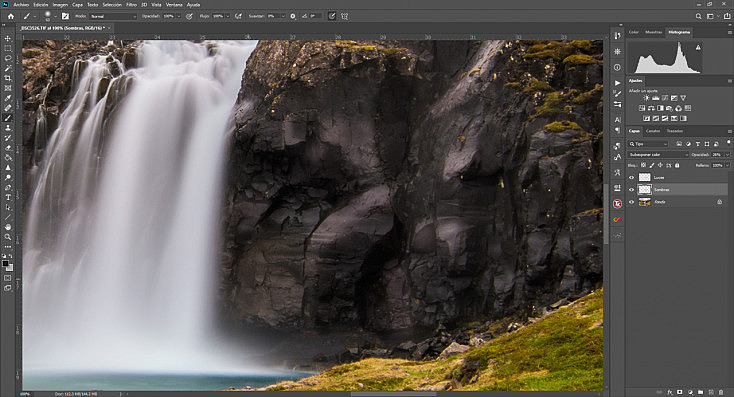The height and width of the screenshot is (397, 734).
Task: Toggle lock all on layer
Action: tap(677, 165)
